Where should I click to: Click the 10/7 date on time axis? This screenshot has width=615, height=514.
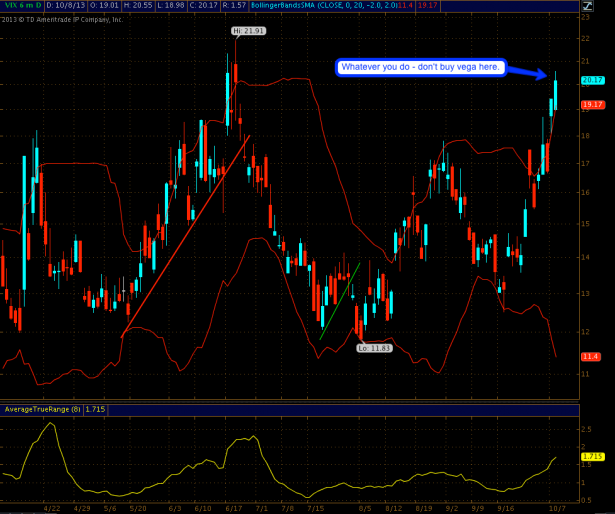(x=557, y=507)
